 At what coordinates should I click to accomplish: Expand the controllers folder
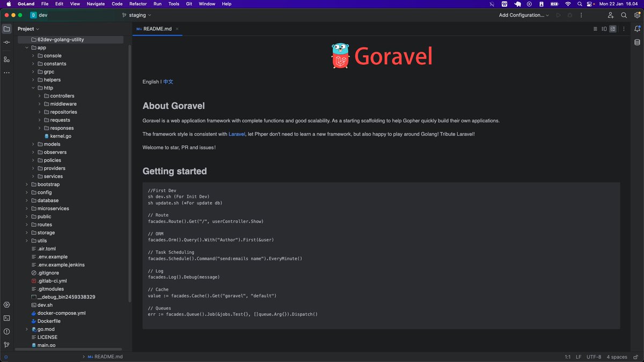(x=39, y=96)
